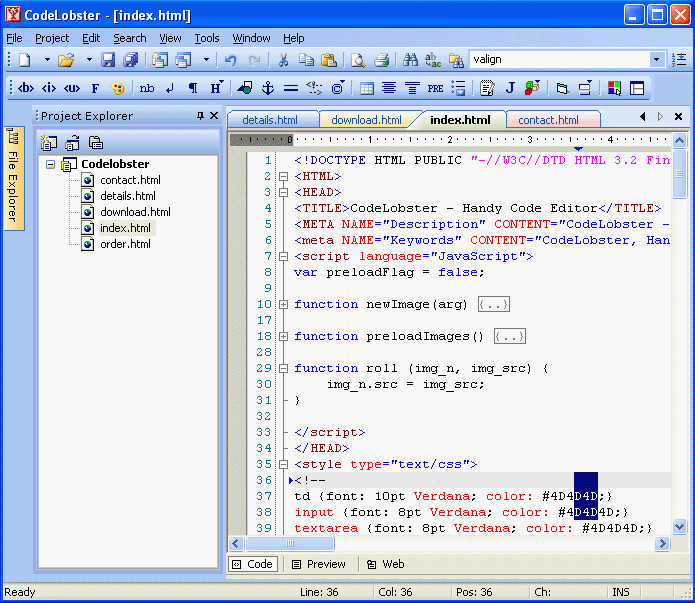Viewport: 695px width, 603px height.
Task: Click the valign search input field
Action: 559,59
